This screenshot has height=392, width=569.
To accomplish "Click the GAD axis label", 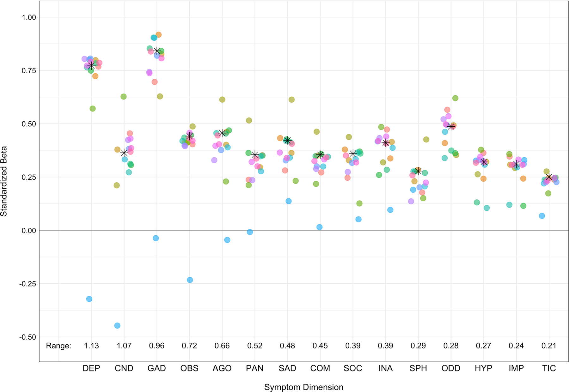I will (x=157, y=368).
